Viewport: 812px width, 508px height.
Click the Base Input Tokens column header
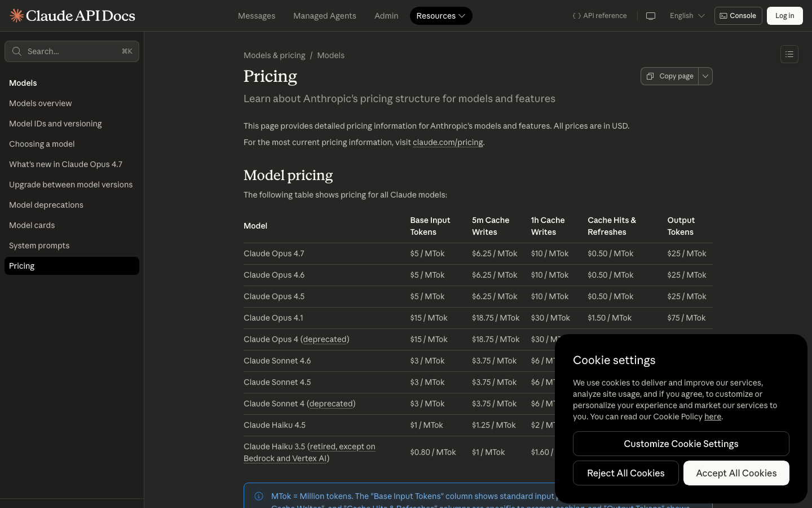430,226
